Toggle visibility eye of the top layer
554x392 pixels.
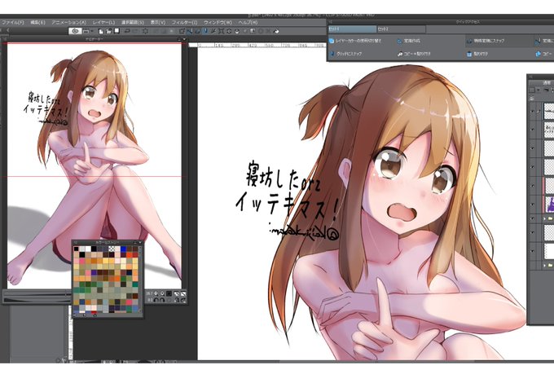[533, 112]
